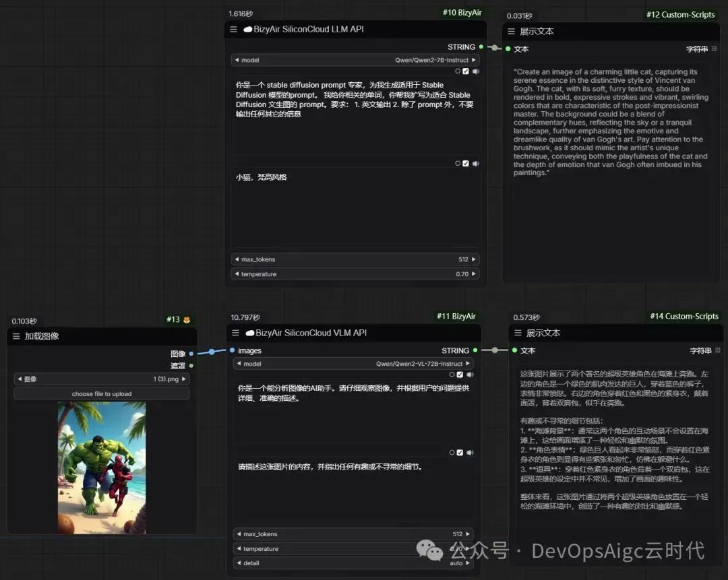Toggle the checkbox above the 小猫，梵高风格 prompt
The height and width of the screenshot is (580, 728).
[x=466, y=163]
